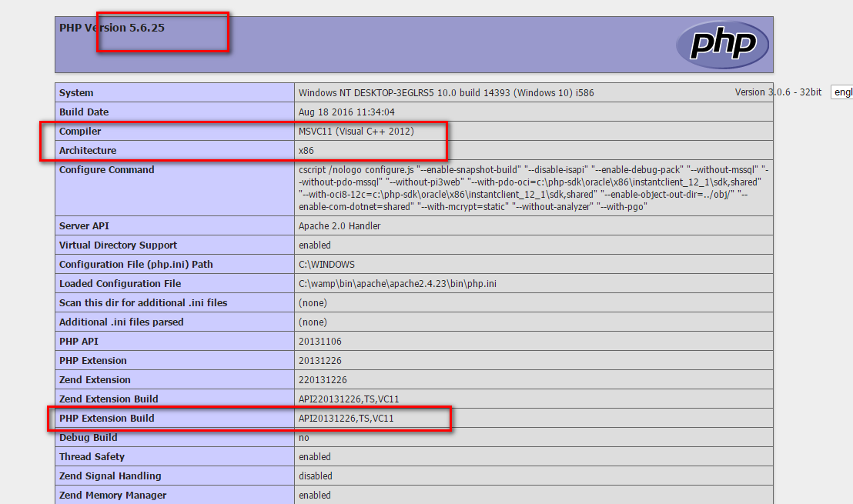The height and width of the screenshot is (504, 853).
Task: Select the 'API220131226,TS,VC11' value
Action: point(349,399)
